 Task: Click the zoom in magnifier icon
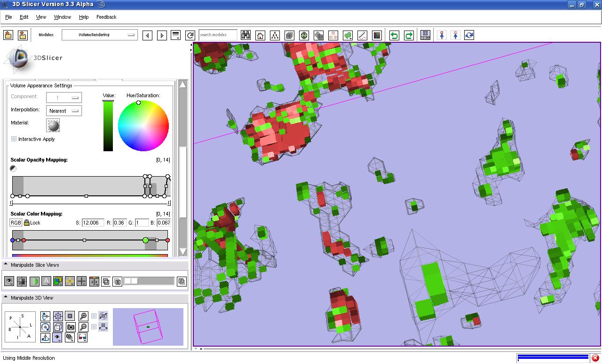click(x=83, y=316)
